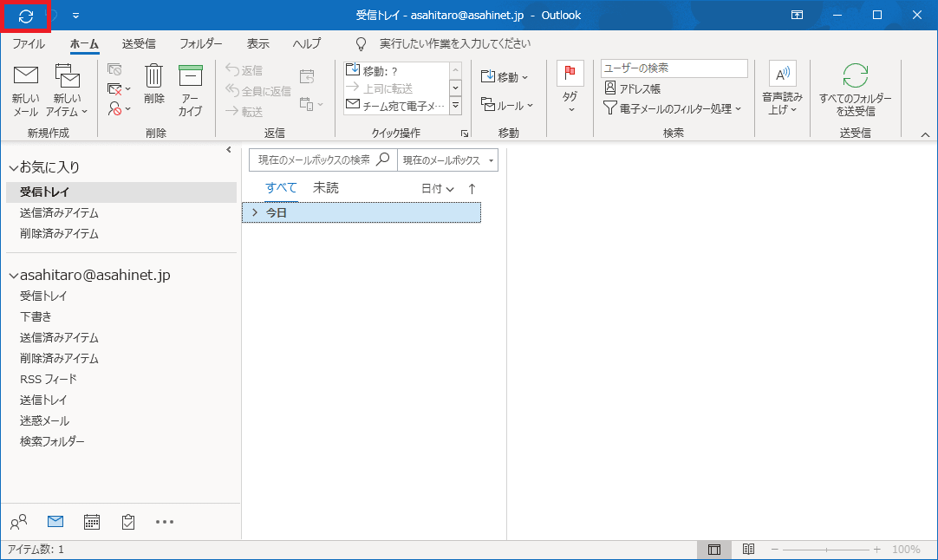Viewport: 938px width, 560px height.
Task: Open the 表示 ribbon tab
Action: [x=257, y=43]
